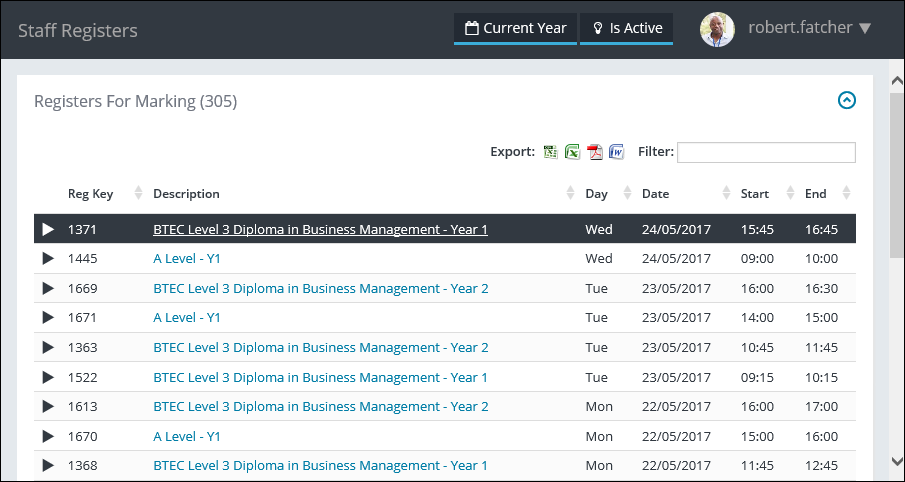Sort table by Description column
Image resolution: width=905 pixels, height=482 pixels.
[x=187, y=194]
